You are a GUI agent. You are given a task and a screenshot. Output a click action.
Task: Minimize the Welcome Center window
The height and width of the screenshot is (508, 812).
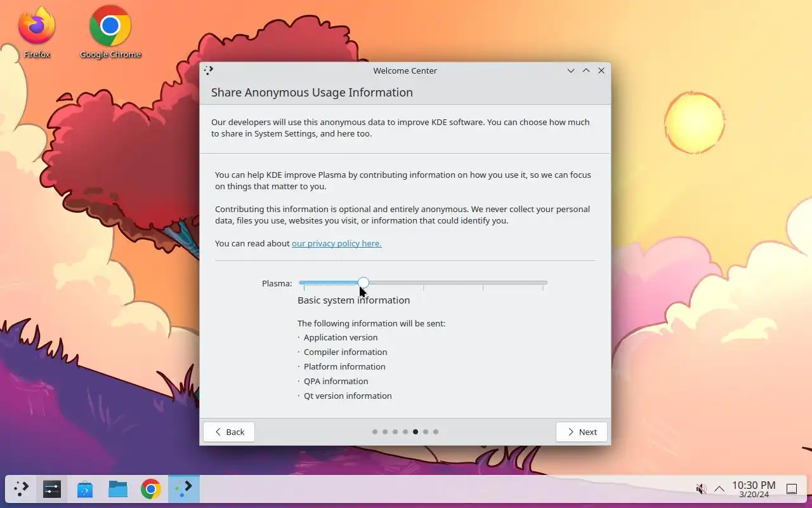[x=571, y=70]
